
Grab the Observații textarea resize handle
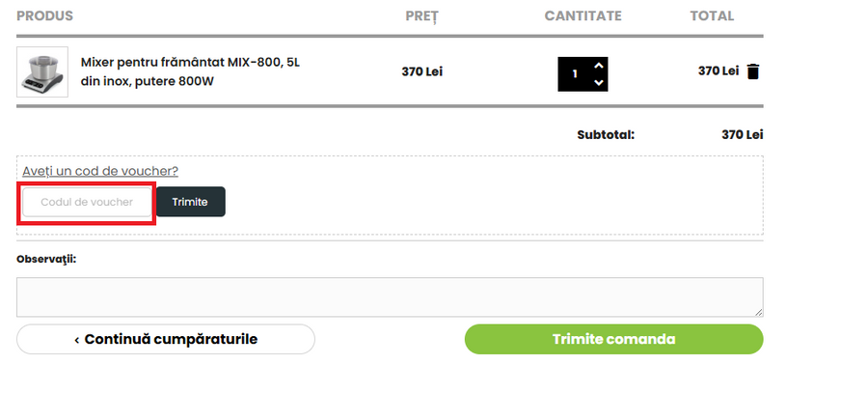pyautogui.click(x=758, y=312)
